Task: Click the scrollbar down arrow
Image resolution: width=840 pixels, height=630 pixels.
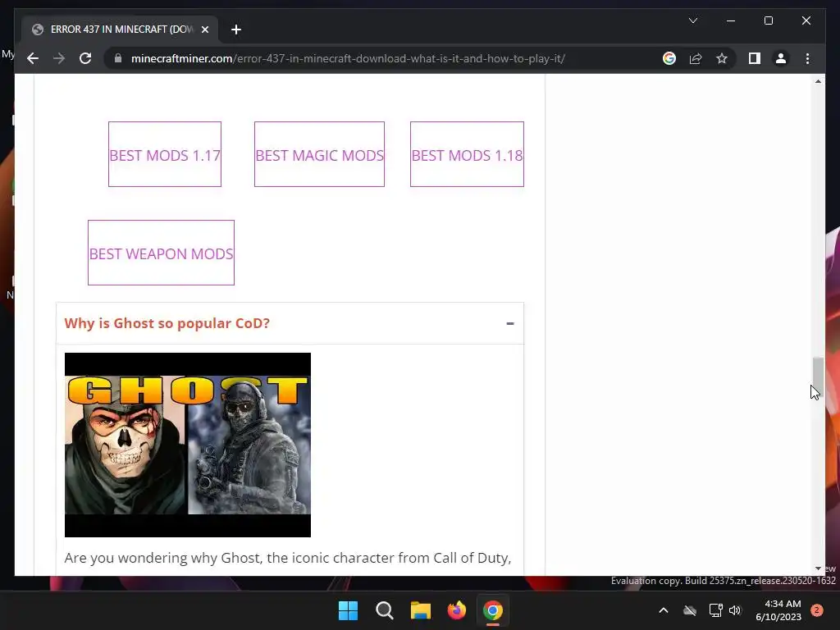Action: 818,568
